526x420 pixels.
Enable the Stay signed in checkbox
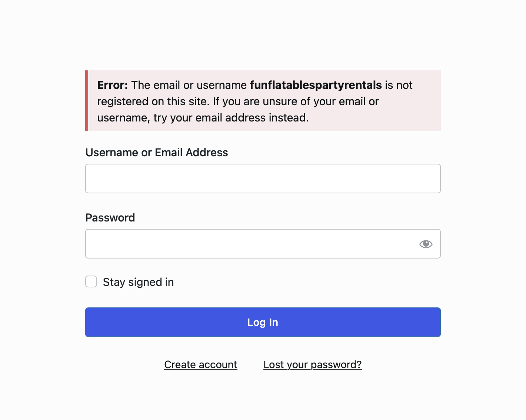[91, 281]
